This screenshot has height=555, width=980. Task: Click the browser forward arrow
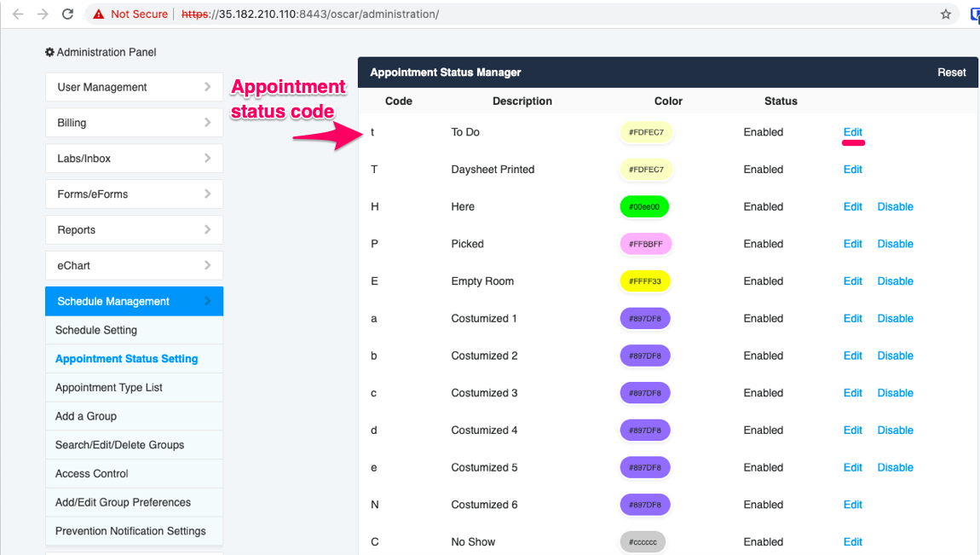coord(43,14)
